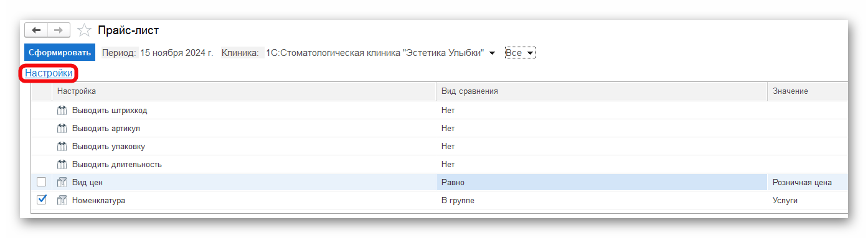Click the Сформировать button
Viewport: 868px width, 238px height.
coord(60,53)
